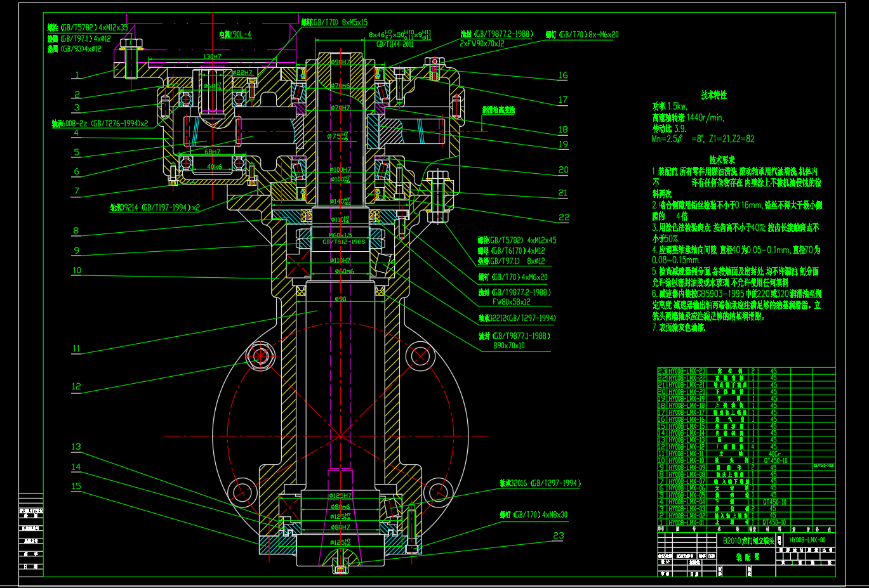869x588 pixels.
Task: Click part callout number 12
Action: [76, 386]
